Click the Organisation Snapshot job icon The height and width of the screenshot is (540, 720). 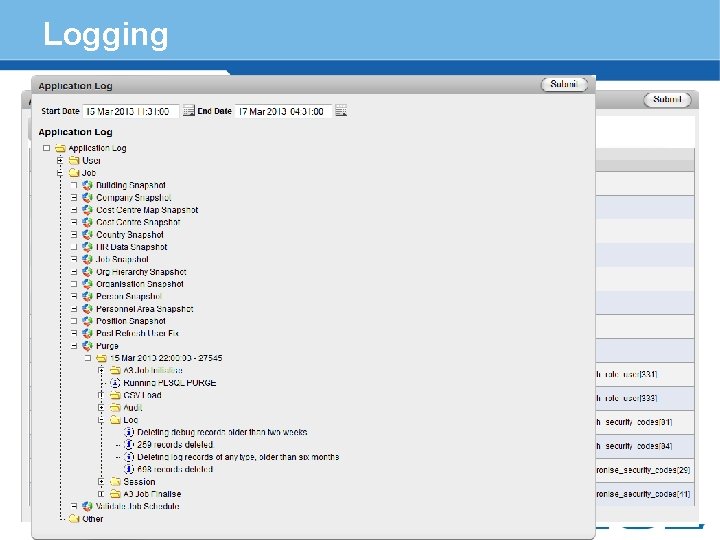tap(87, 284)
